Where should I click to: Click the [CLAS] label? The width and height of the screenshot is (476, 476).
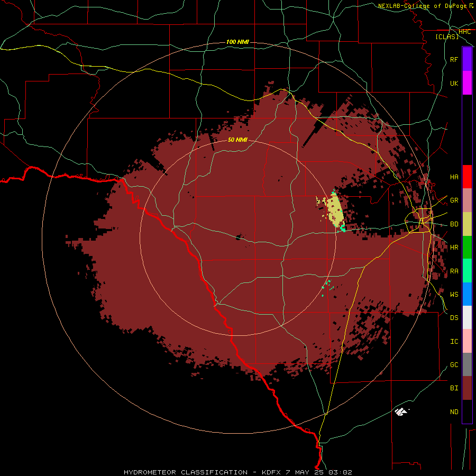pos(447,36)
